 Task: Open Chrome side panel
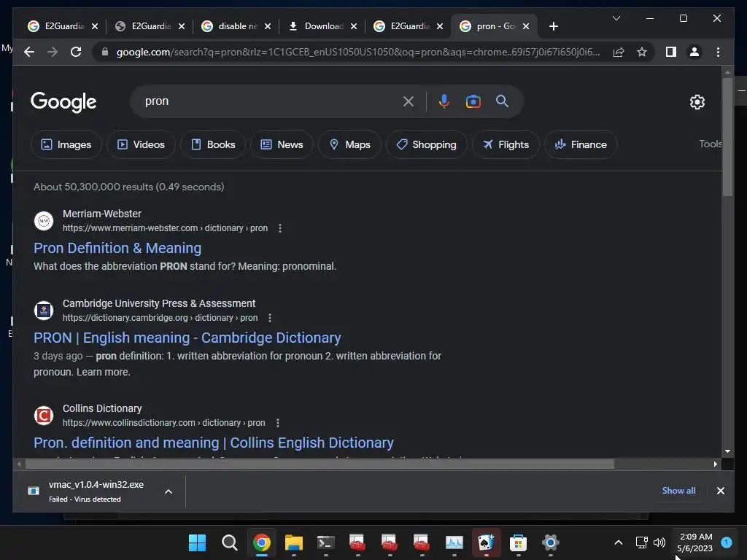[x=671, y=52]
